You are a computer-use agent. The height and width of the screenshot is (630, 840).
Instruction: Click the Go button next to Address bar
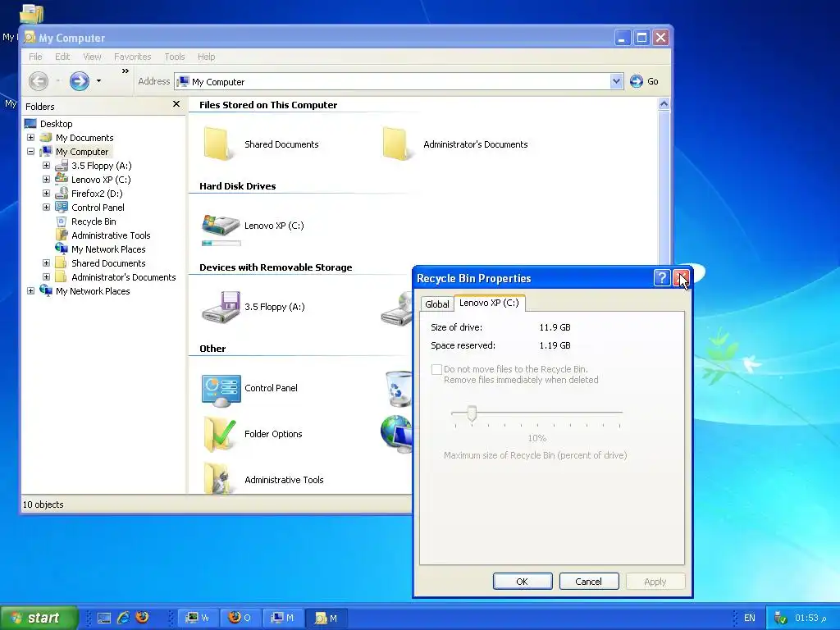pyautogui.click(x=644, y=81)
